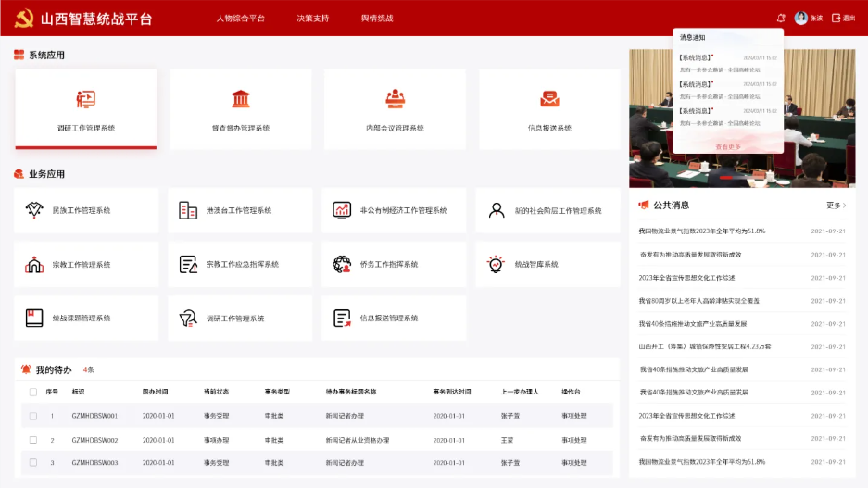Tick checkbox for row GZMHDBSW001
The height and width of the screenshot is (488, 868).
click(33, 416)
